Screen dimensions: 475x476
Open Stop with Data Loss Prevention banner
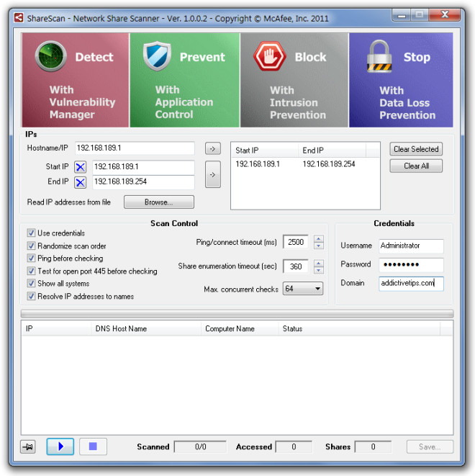[401, 80]
